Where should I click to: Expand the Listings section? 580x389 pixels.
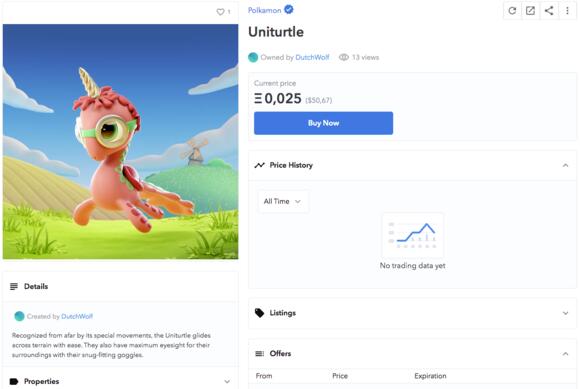tap(565, 313)
